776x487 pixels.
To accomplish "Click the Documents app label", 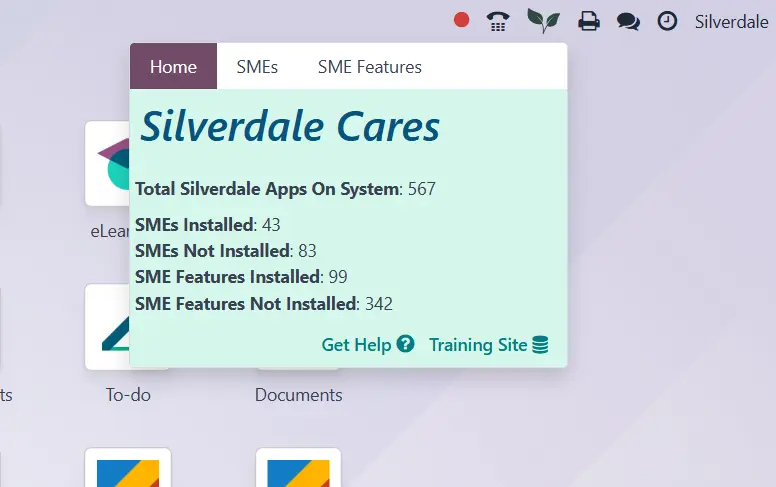I will [x=298, y=395].
